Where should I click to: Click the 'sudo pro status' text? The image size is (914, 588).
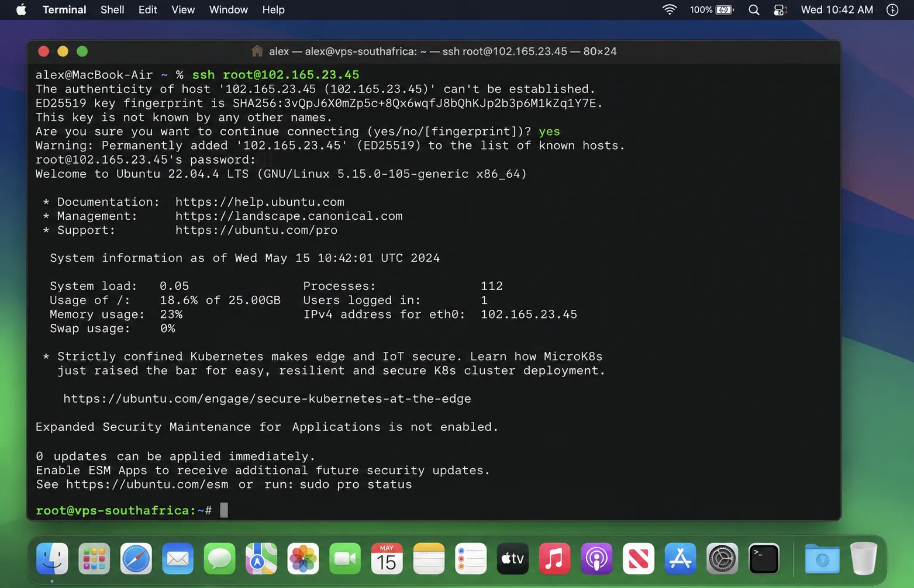(x=356, y=485)
